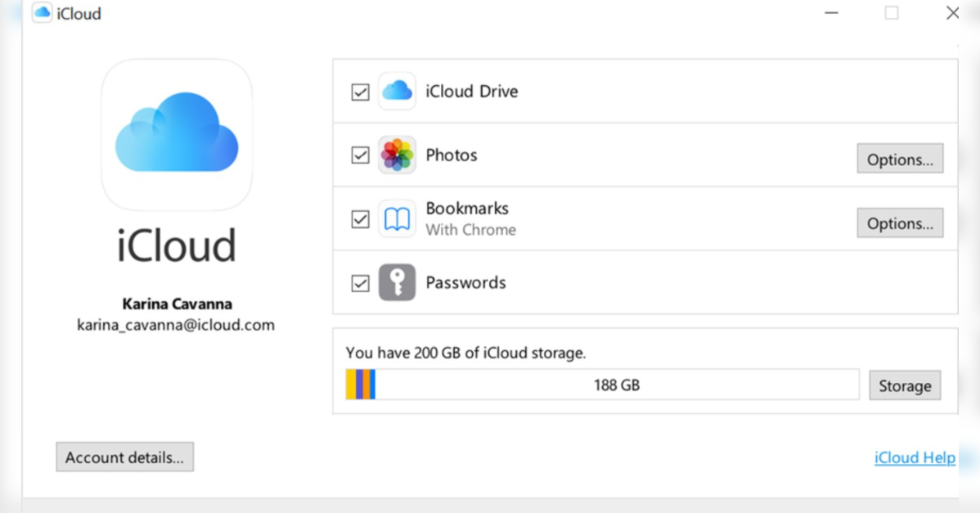Toggle the Photos checkbox
Screen dimensions: 980x513
[360, 155]
